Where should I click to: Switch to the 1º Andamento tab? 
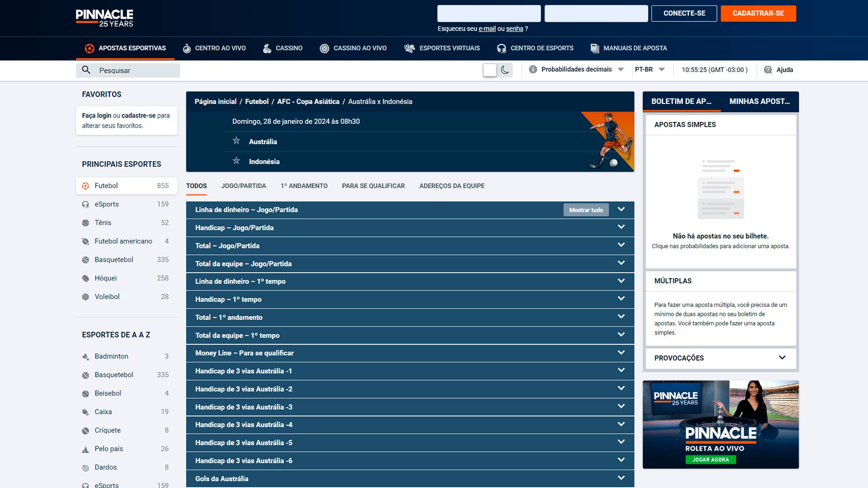304,186
